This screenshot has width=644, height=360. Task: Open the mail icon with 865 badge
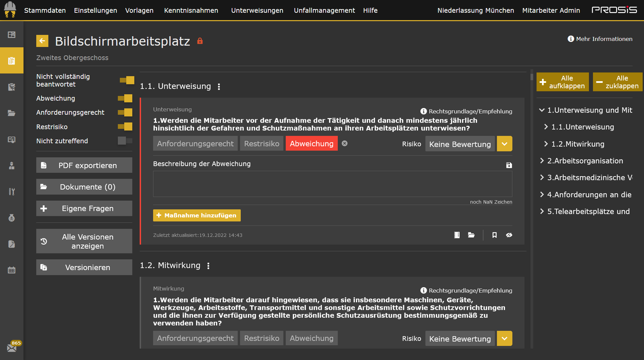[x=11, y=348]
